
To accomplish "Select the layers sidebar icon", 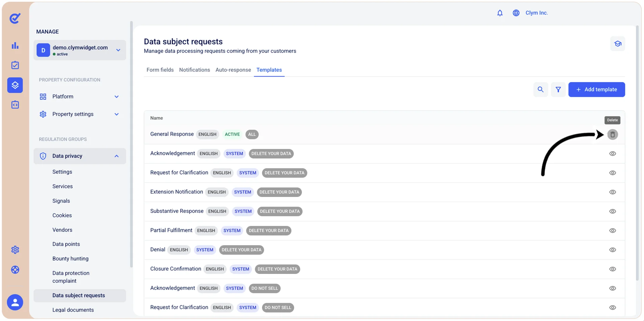I will pos(15,85).
